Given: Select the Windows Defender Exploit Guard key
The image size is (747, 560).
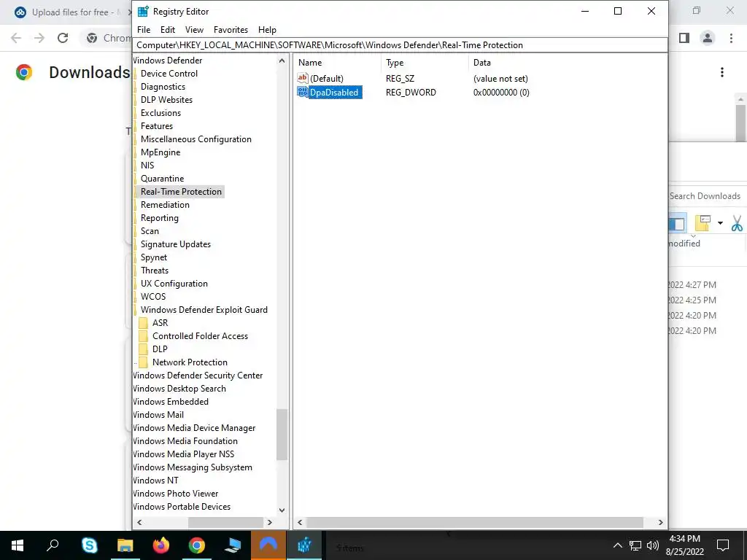Looking at the screenshot, I should (x=204, y=309).
